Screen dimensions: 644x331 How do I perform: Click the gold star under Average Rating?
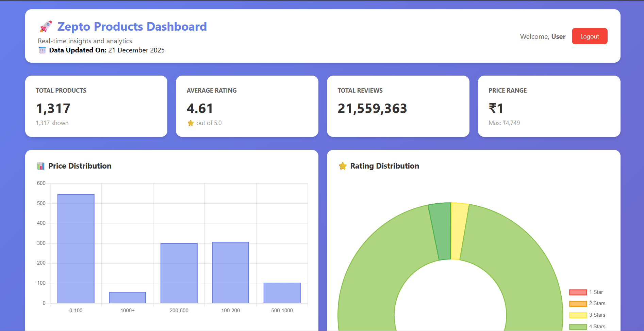pos(191,123)
